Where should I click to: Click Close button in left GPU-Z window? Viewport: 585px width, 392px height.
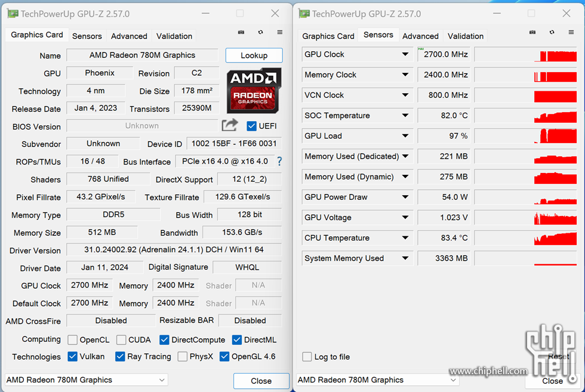pyautogui.click(x=261, y=381)
